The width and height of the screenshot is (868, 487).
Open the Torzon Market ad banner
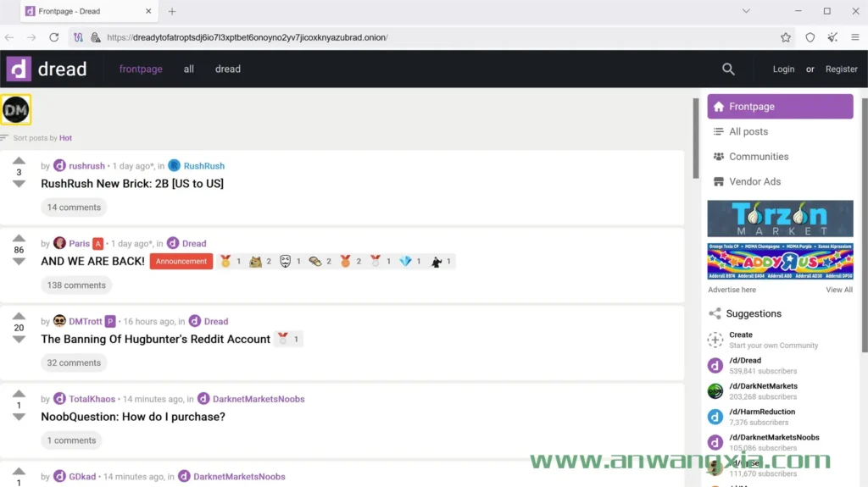780,219
